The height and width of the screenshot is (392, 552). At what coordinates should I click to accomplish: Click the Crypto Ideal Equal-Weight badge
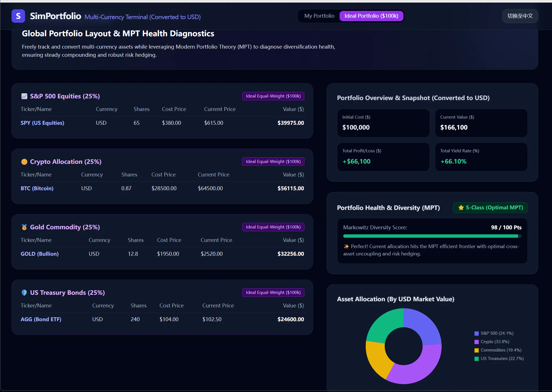[x=273, y=162]
